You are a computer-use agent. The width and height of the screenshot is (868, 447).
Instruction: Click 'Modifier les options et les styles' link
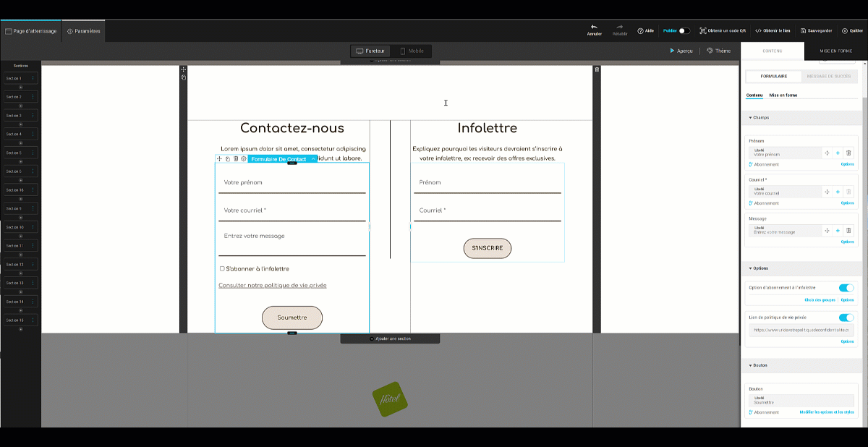click(826, 412)
